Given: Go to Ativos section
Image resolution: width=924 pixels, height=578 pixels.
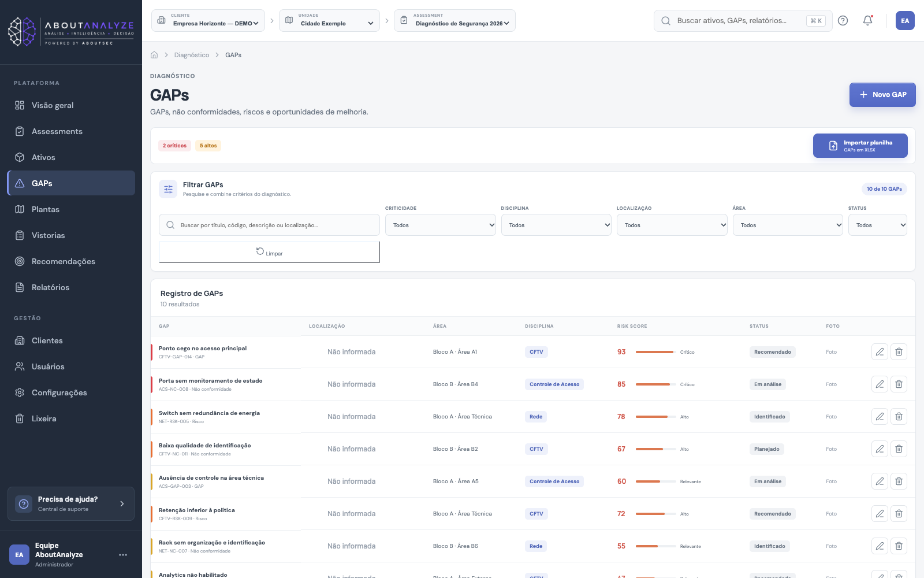Looking at the screenshot, I should [x=71, y=157].
